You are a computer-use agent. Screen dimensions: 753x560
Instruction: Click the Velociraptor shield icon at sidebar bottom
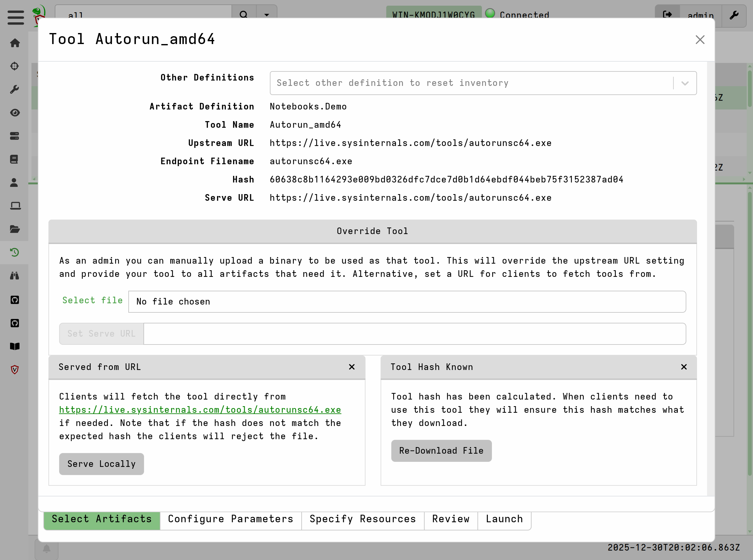point(14,369)
